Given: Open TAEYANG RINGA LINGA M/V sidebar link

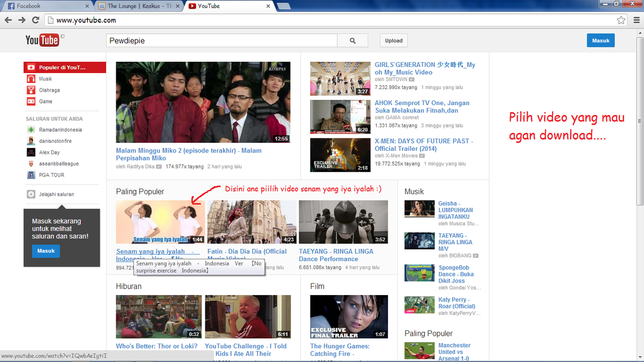Looking at the screenshot, I should 455,242.
